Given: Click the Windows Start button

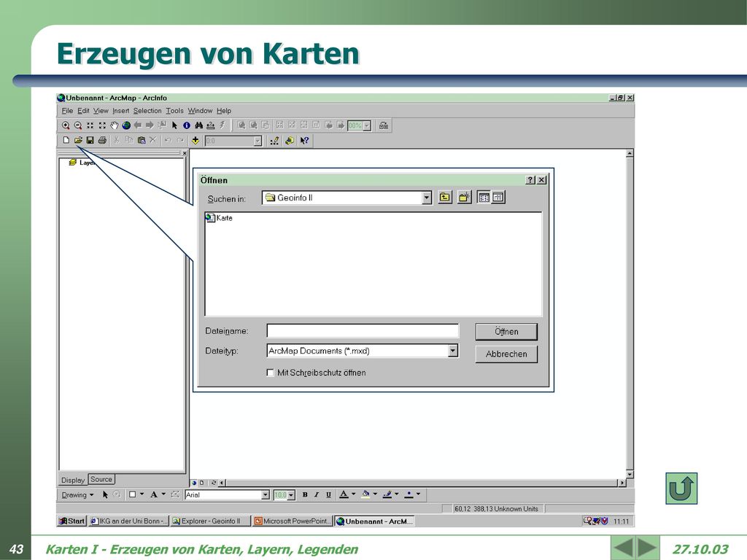Looking at the screenshot, I should (x=72, y=521).
